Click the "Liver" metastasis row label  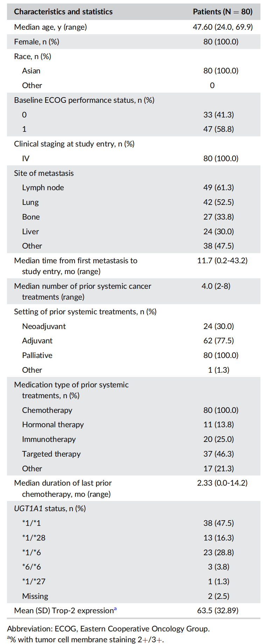pos(30,231)
